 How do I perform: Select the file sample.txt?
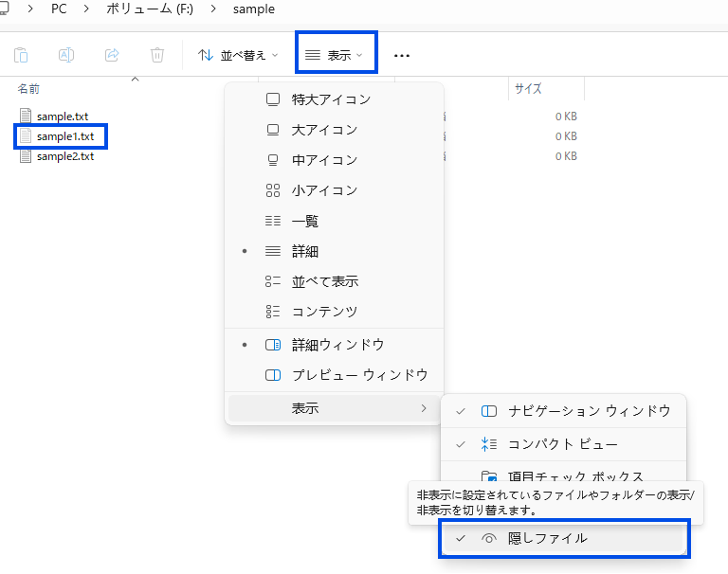tap(63, 117)
